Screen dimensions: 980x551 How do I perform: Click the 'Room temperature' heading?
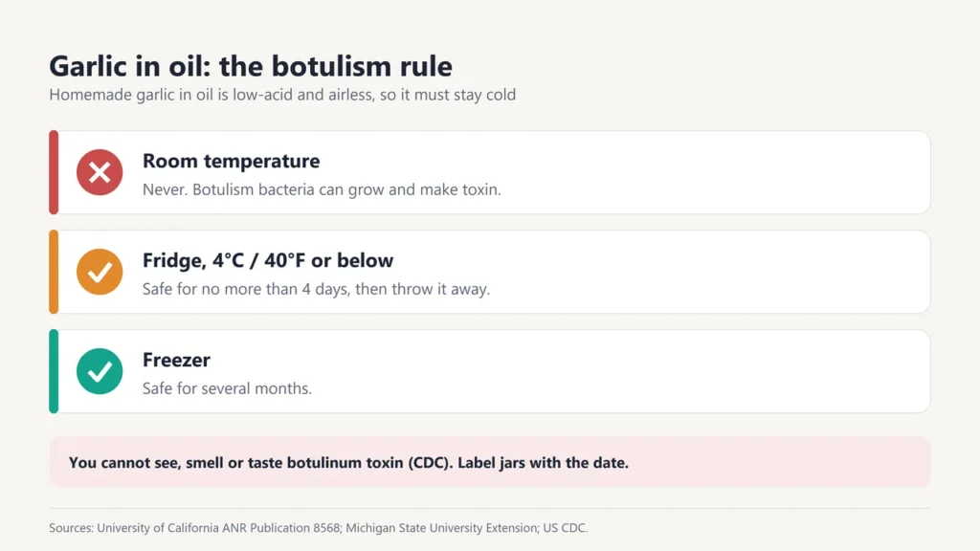point(232,161)
